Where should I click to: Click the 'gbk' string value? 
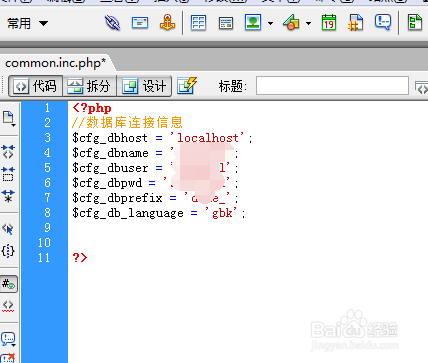coord(221,213)
